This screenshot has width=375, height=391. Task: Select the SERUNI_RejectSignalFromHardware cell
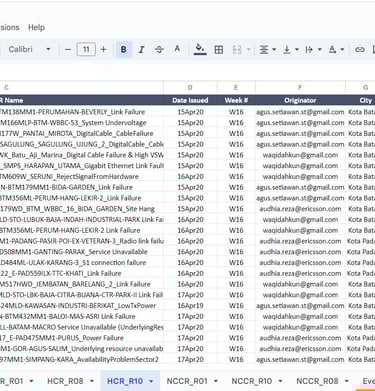pos(82,176)
